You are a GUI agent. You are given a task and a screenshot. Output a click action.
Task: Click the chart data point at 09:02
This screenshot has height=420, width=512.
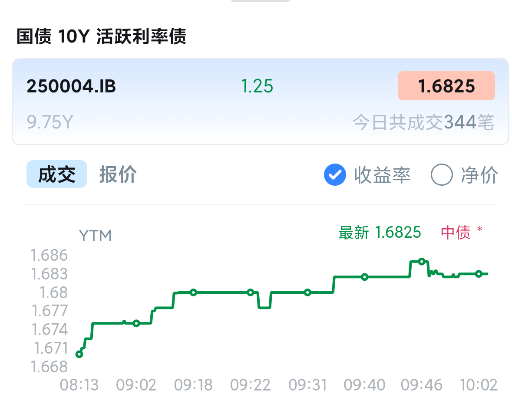pyautogui.click(x=136, y=323)
